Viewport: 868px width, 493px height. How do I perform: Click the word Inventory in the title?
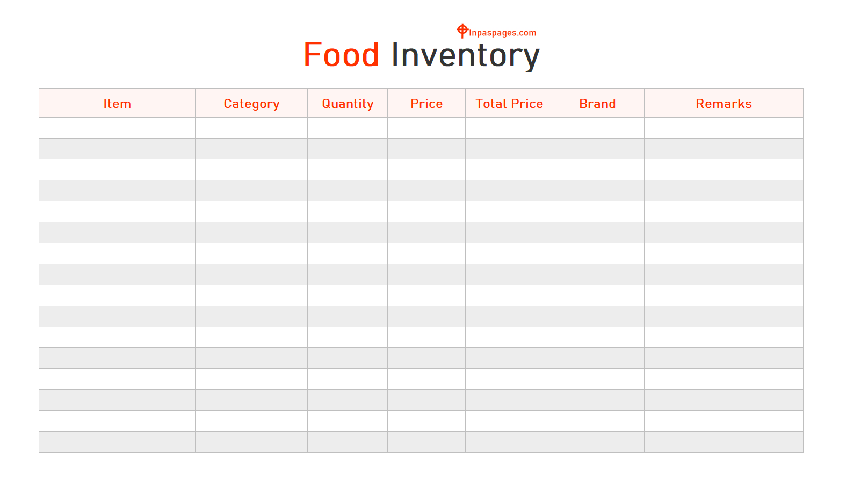click(465, 55)
